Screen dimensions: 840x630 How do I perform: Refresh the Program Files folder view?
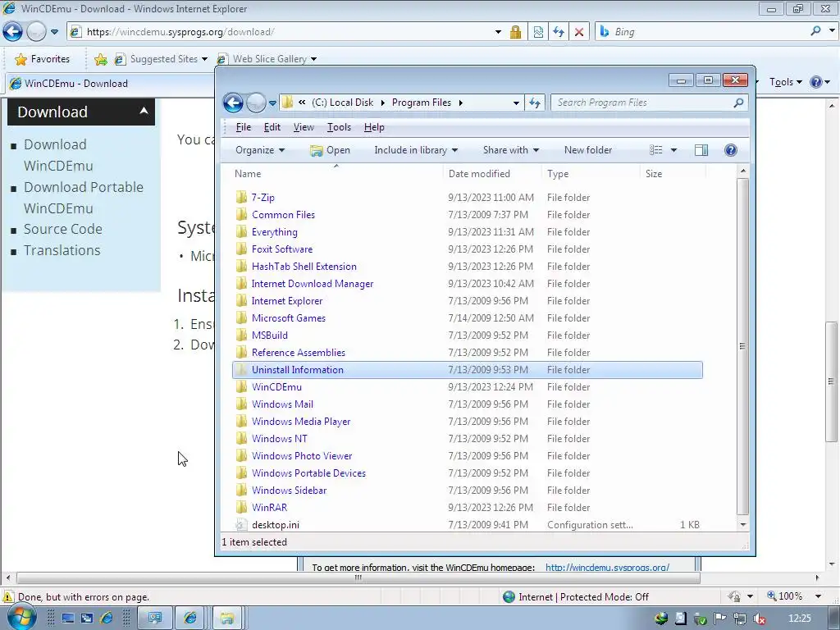(x=535, y=103)
